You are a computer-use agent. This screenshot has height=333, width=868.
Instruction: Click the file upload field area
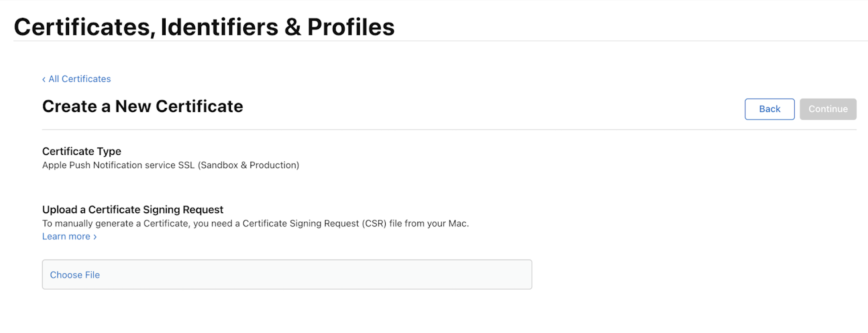(x=287, y=275)
